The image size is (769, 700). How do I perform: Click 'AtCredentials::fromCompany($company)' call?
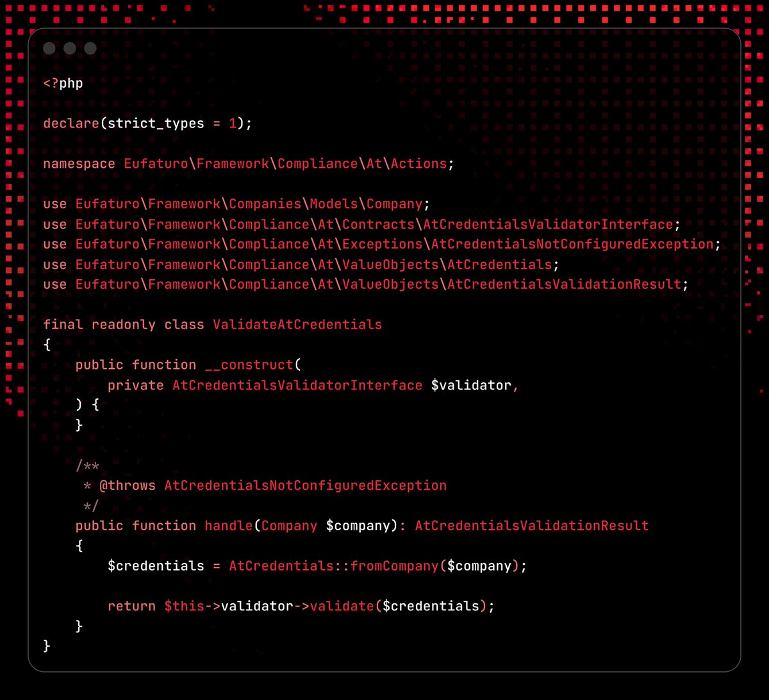[x=374, y=566]
